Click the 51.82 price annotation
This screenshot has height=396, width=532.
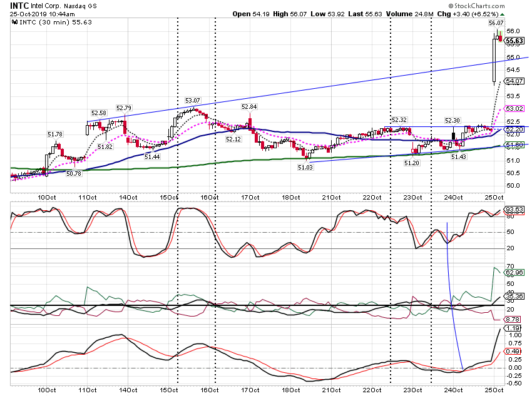105,147
